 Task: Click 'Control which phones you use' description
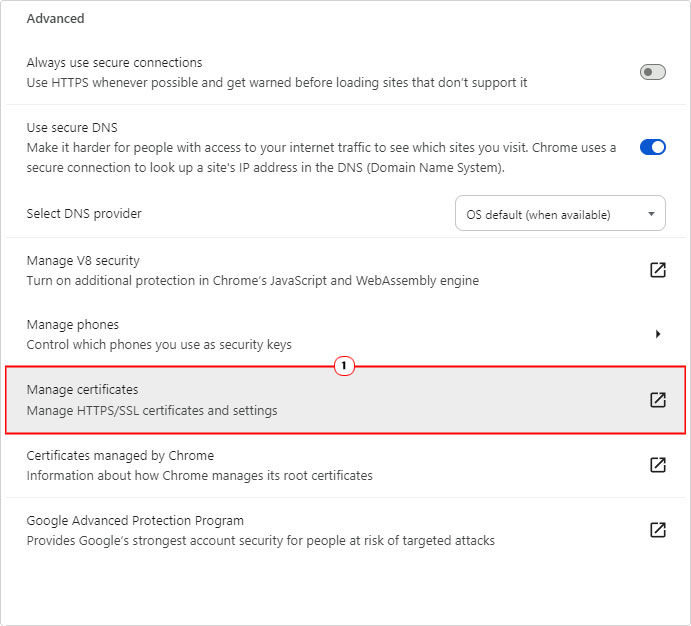click(159, 344)
